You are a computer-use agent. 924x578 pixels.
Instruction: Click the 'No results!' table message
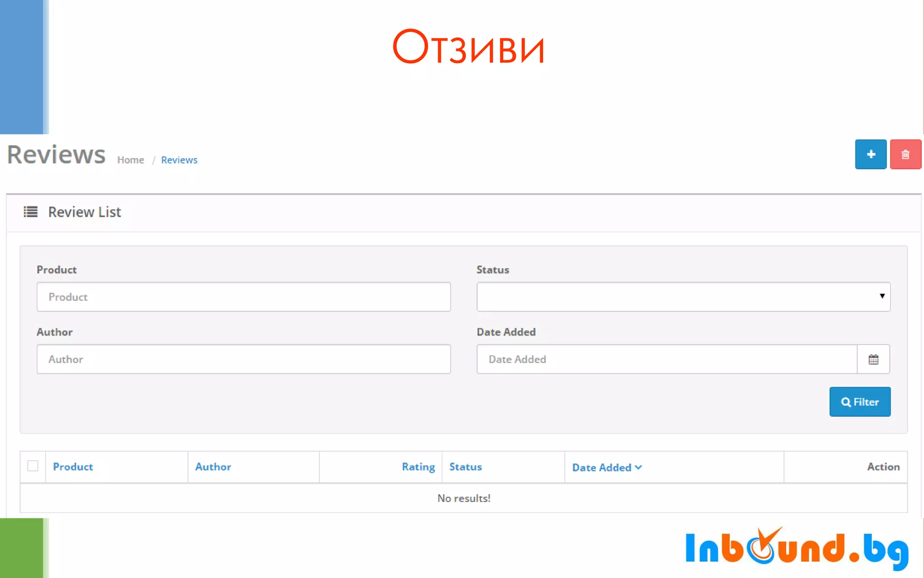[x=464, y=498]
